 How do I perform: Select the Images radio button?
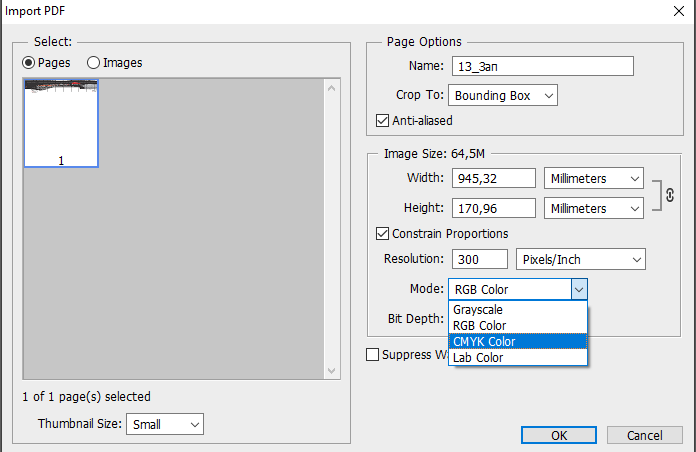tap(94, 62)
